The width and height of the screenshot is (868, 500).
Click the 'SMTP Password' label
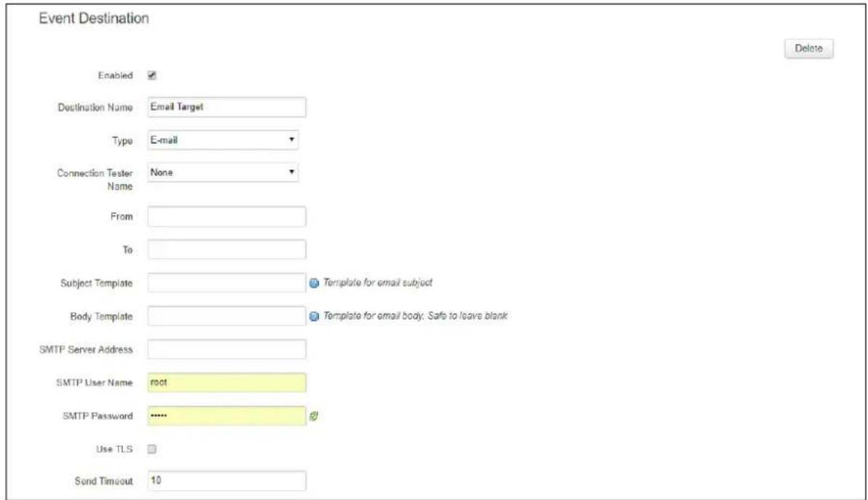pyautogui.click(x=98, y=416)
